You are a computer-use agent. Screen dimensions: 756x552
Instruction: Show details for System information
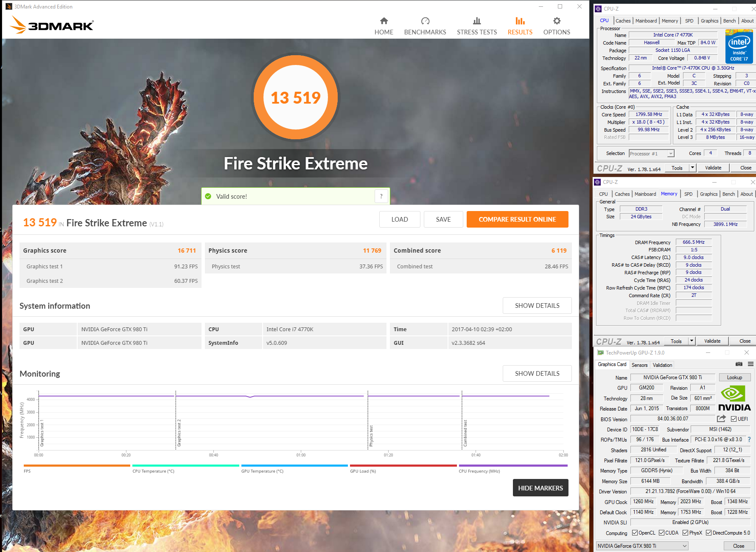[x=537, y=305]
